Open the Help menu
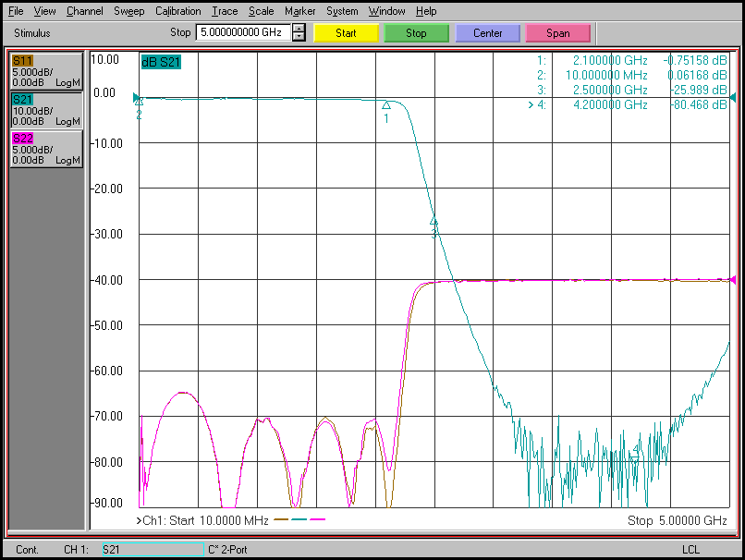Screen dimensions: 745x560 pos(426,11)
